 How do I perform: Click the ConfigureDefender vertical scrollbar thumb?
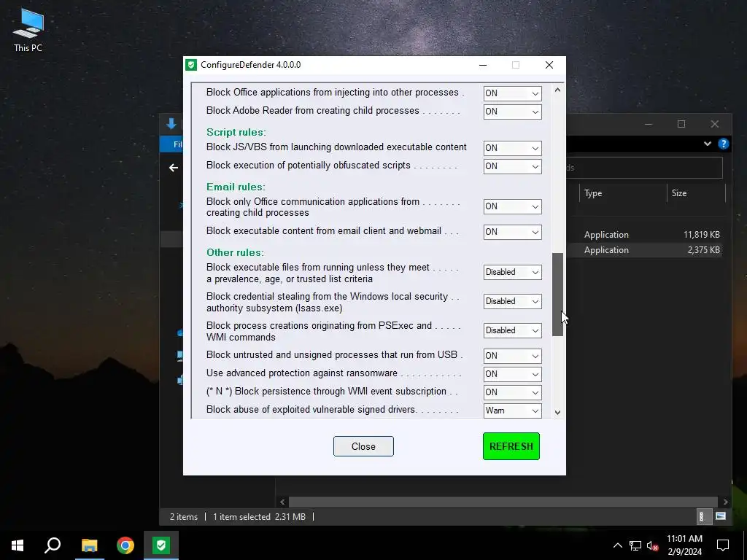[x=557, y=295]
